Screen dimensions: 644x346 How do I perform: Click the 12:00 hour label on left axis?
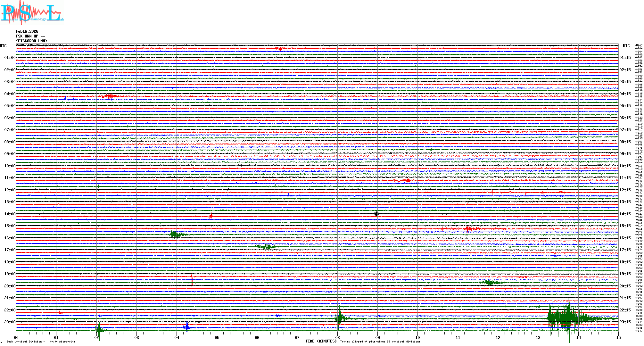10,190
